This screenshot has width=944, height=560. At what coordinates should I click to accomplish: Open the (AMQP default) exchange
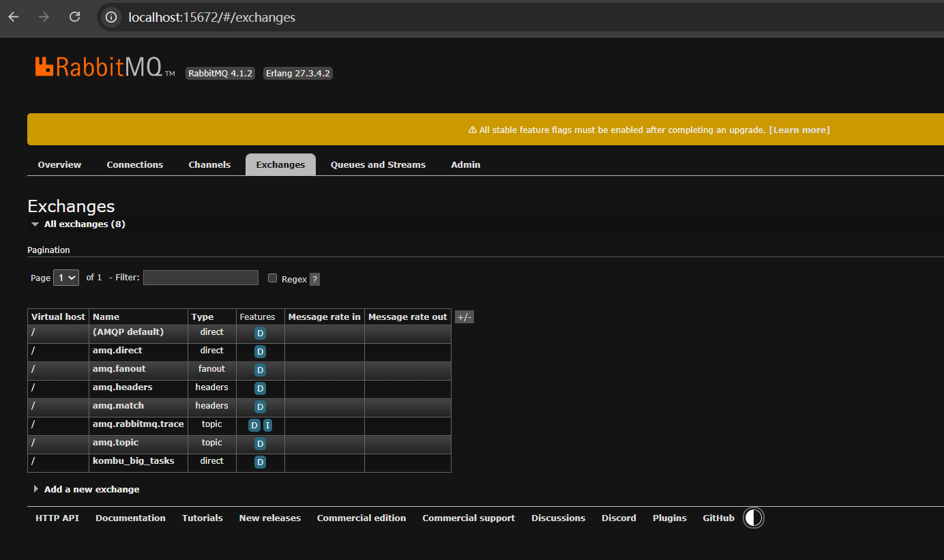tap(128, 332)
